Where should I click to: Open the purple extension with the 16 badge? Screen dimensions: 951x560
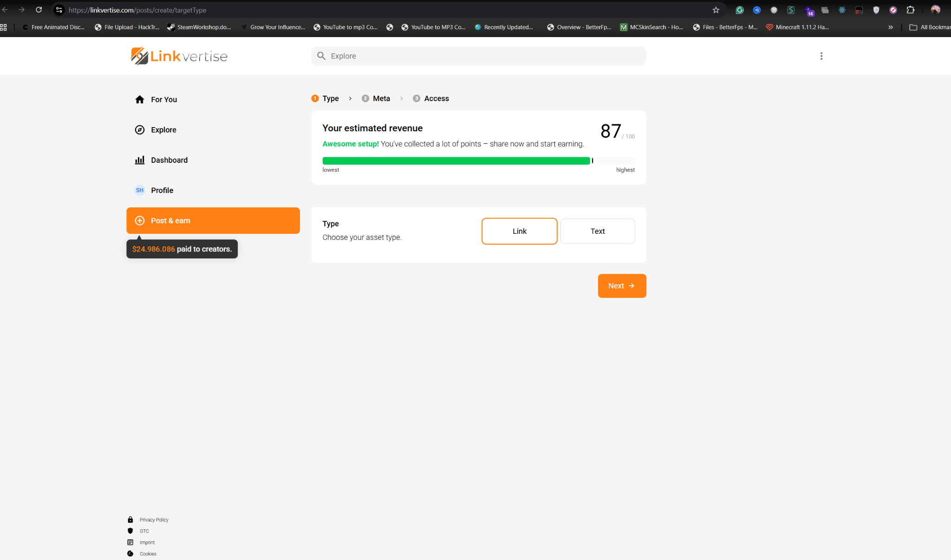(x=809, y=11)
